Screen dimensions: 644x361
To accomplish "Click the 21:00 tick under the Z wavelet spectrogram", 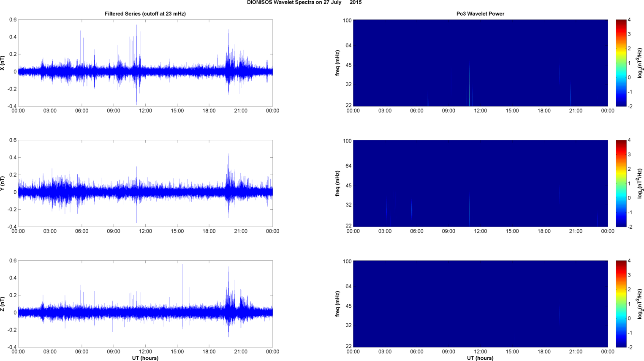I will click(x=576, y=352).
